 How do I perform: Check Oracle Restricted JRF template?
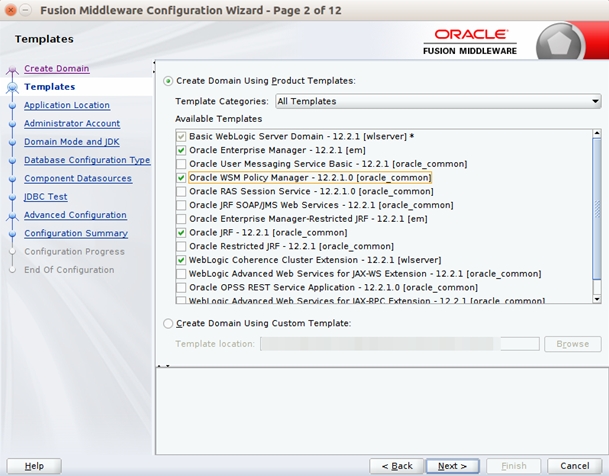pyautogui.click(x=181, y=246)
